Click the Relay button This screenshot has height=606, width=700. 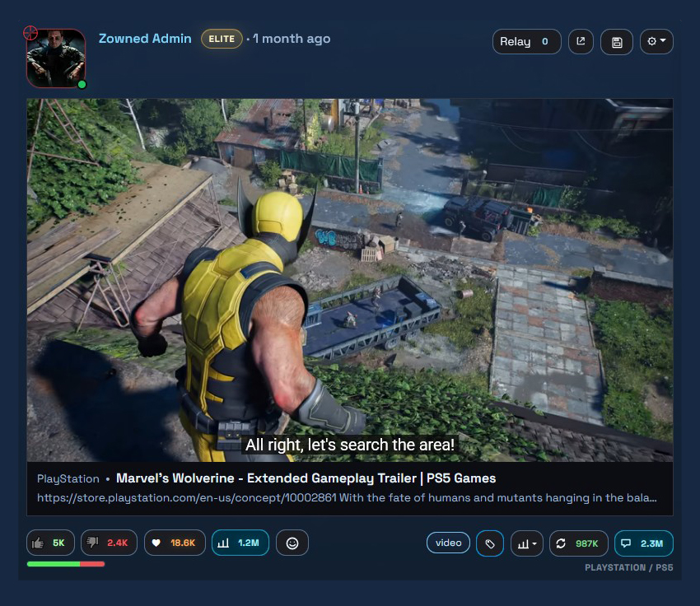(x=527, y=41)
